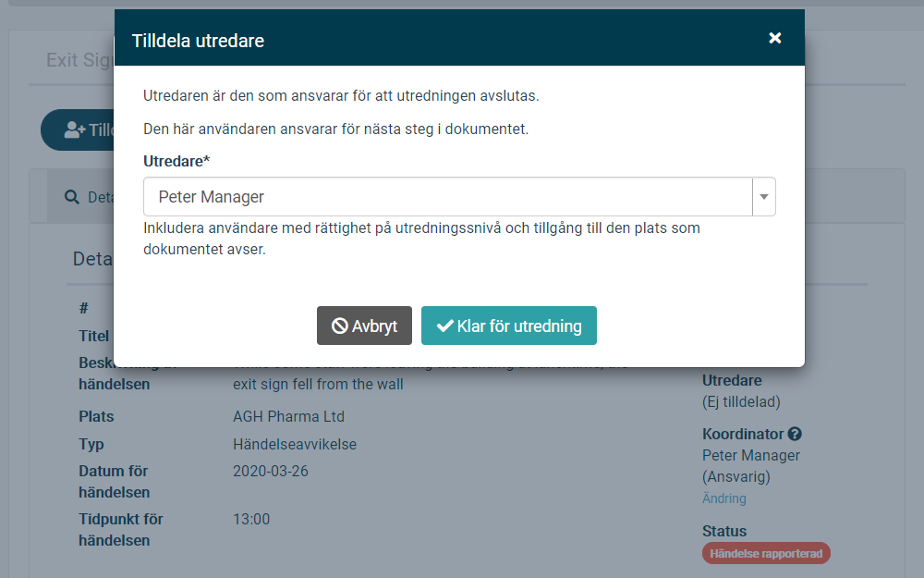Viewport: 924px width, 578px height.
Task: Click the Koordinator help icon
Action: click(x=795, y=434)
